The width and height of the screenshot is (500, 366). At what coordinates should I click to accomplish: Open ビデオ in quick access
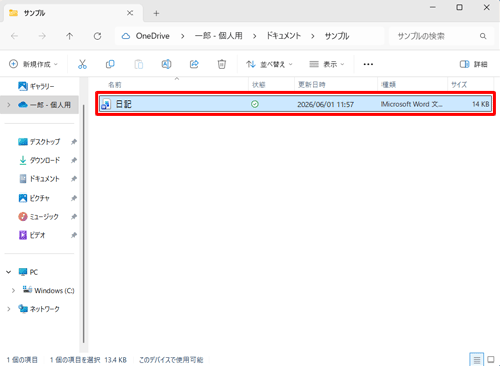click(x=32, y=235)
